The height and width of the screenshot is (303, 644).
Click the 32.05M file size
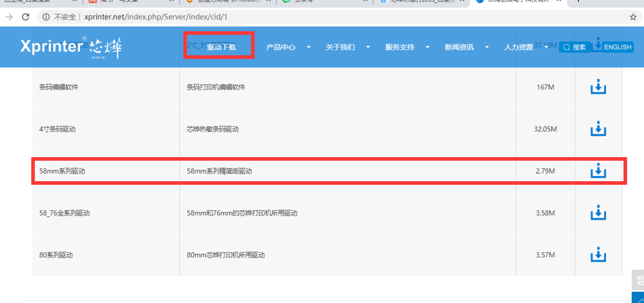point(545,129)
